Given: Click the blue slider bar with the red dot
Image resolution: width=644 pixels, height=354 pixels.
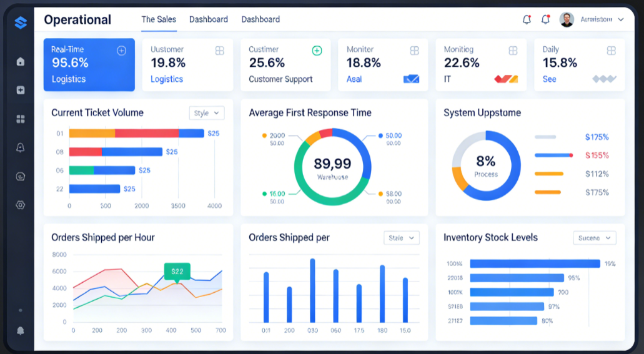Looking at the screenshot, I should (x=553, y=155).
